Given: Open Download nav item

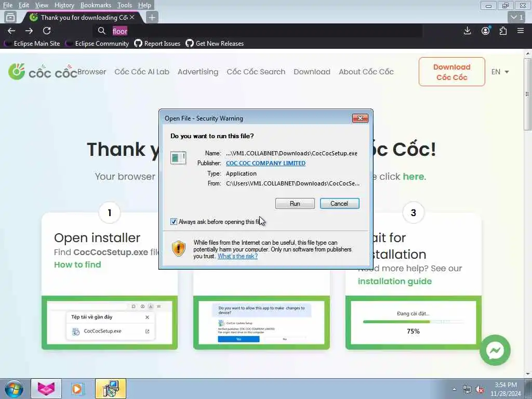Looking at the screenshot, I should click(312, 72).
